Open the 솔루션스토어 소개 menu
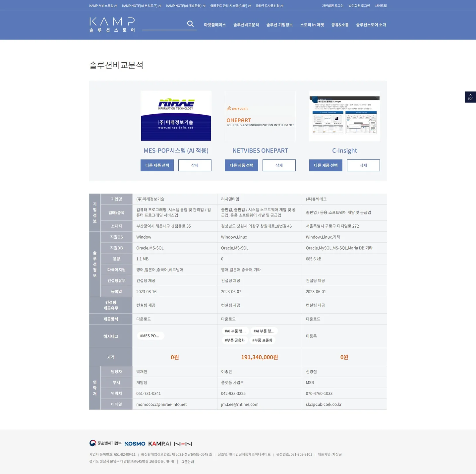Viewport: 476px width, 474px height. click(x=371, y=25)
